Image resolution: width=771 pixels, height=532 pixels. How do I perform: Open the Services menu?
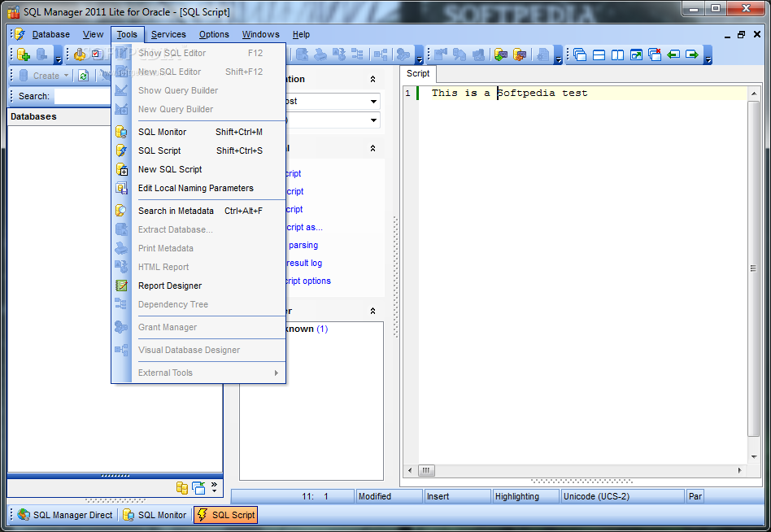coord(168,34)
